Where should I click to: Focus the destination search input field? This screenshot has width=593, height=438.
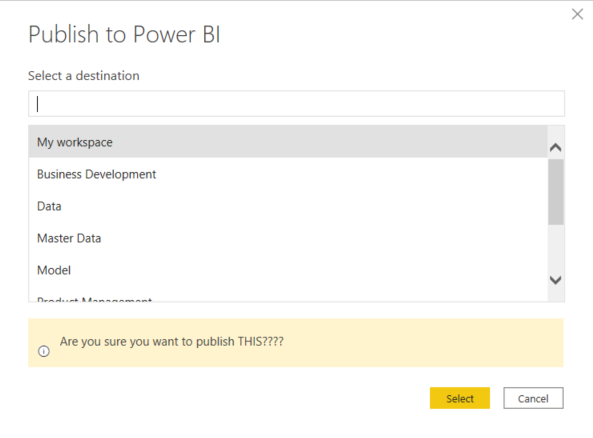coord(296,104)
